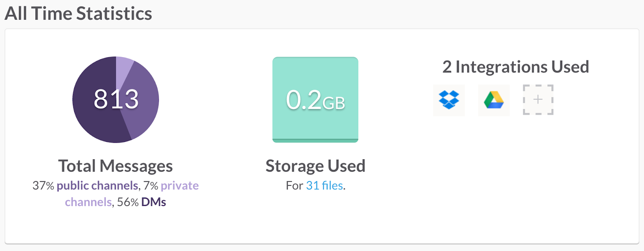Click the Total Messages label
Screen dimensions: 644x251
point(116,166)
